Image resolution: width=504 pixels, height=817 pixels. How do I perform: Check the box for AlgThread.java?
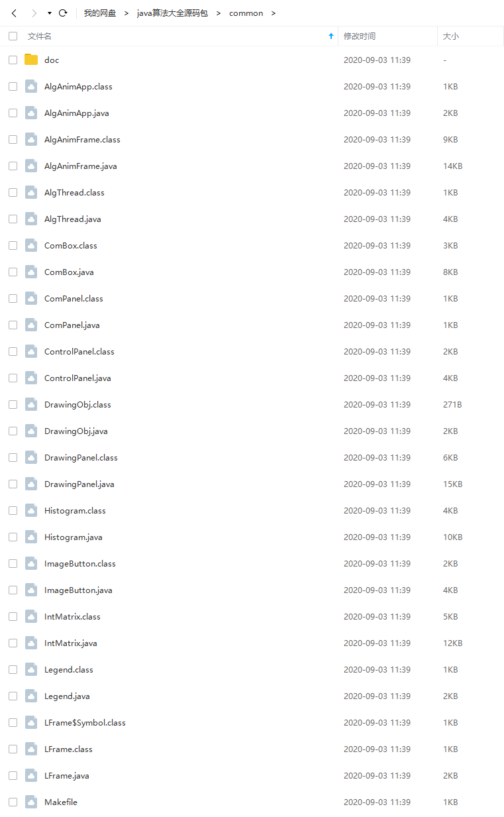pyautogui.click(x=13, y=219)
